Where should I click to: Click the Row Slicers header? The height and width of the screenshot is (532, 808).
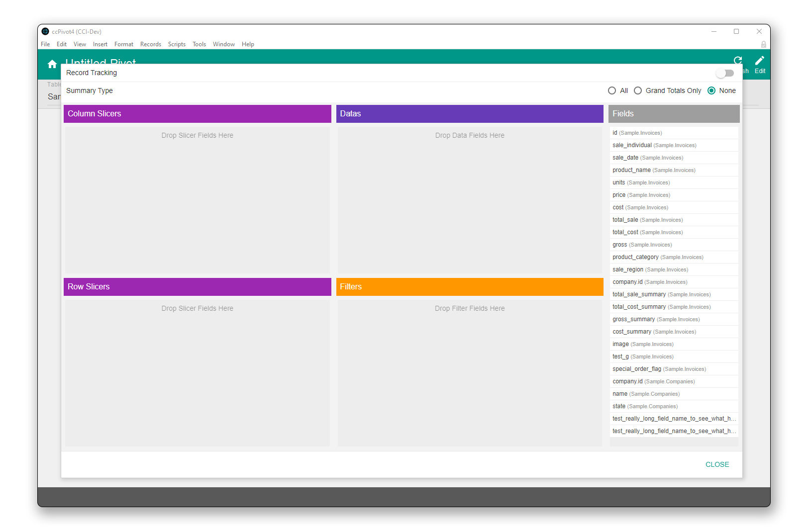198,287
